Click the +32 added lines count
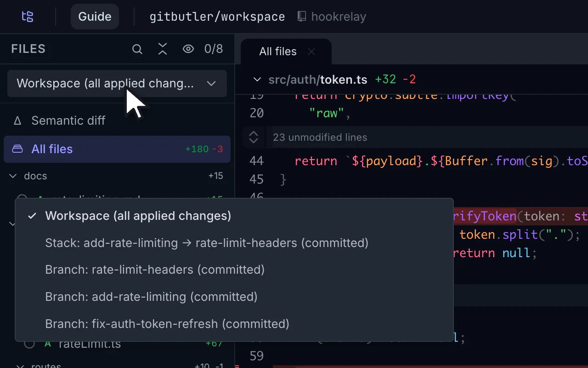The image size is (588, 368). tap(385, 80)
